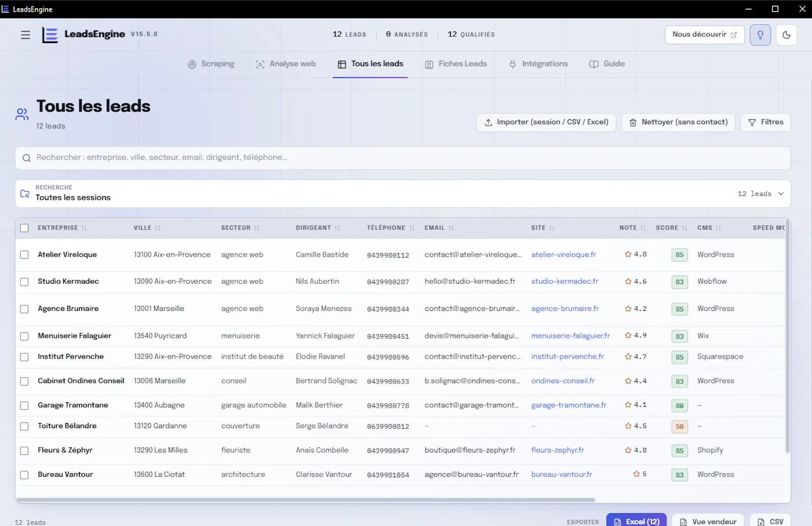This screenshot has width=812, height=526.
Task: Check the Studio Kermadec row
Action: [24, 282]
